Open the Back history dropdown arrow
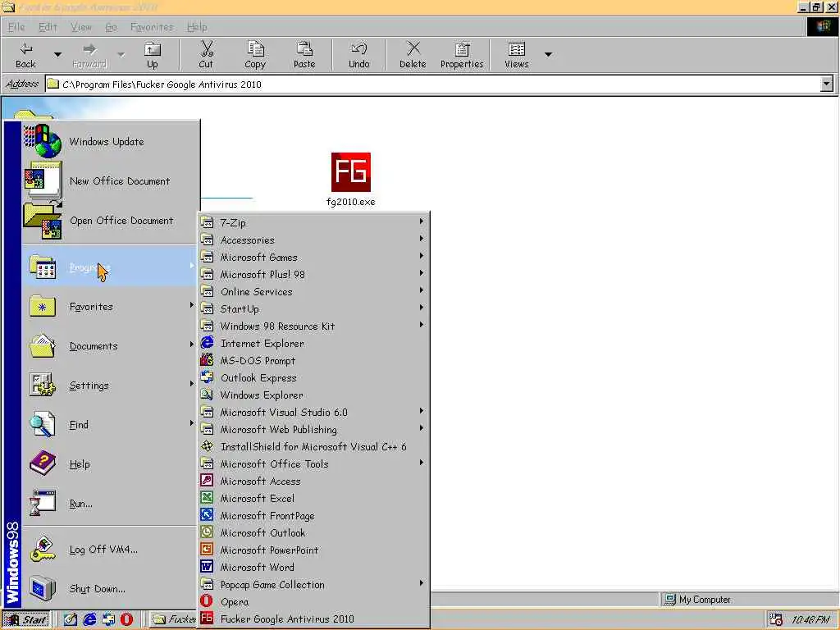Viewport: 840px width, 630px height. (57, 55)
